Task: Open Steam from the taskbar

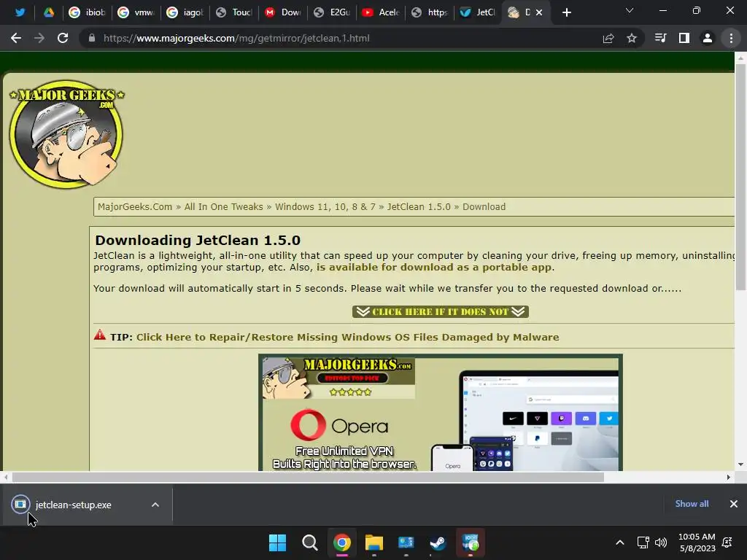Action: (438, 542)
